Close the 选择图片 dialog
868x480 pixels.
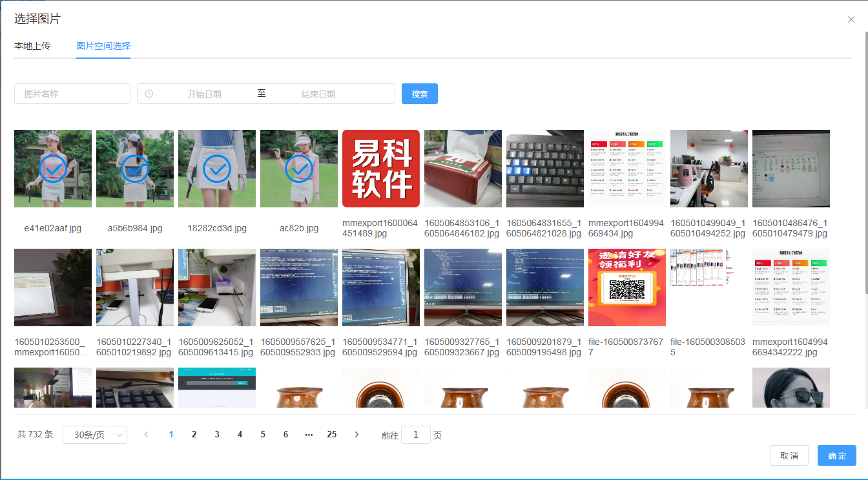click(851, 19)
